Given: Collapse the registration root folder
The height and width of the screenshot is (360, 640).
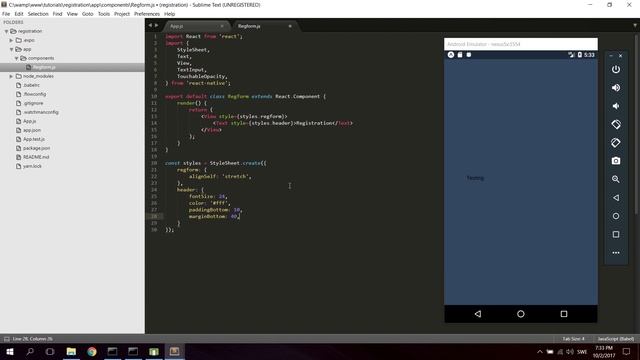Looking at the screenshot, I should click(x=7, y=31).
